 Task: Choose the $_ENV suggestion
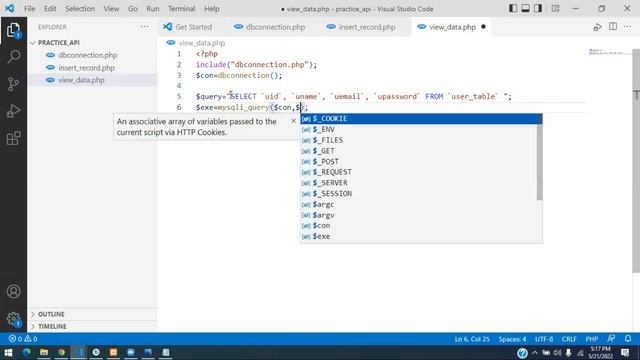(x=419, y=129)
